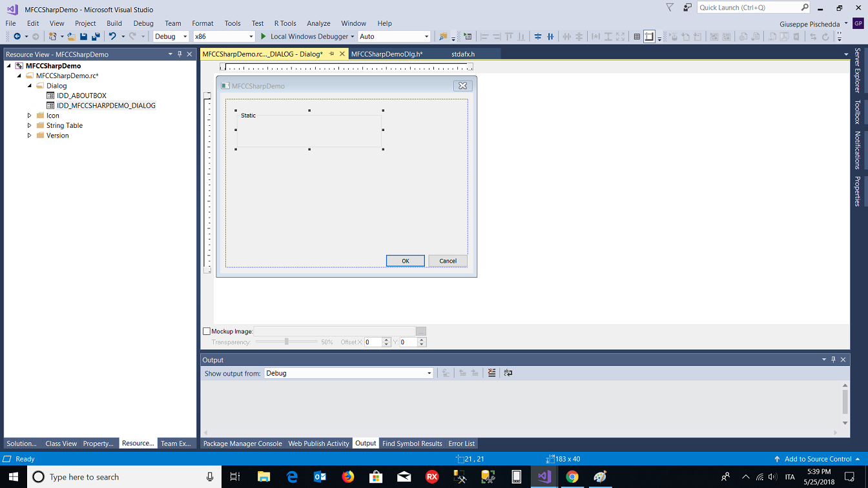Image resolution: width=868 pixels, height=488 pixels.
Task: Expand the Icon folder in Resource View
Action: tap(30, 116)
